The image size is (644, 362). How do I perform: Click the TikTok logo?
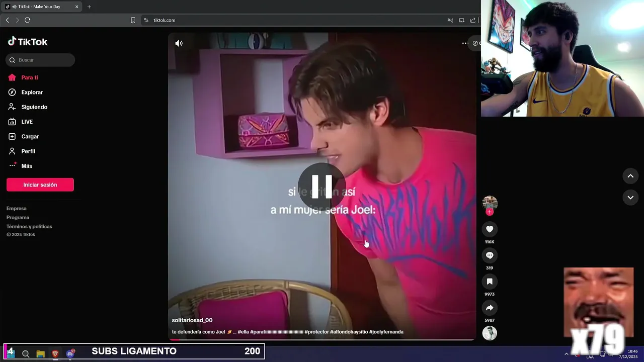pyautogui.click(x=28, y=42)
